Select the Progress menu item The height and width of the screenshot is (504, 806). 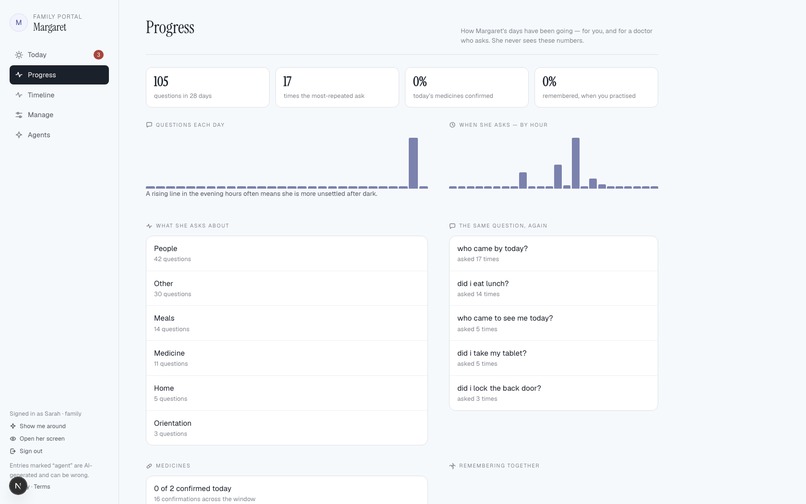click(59, 75)
